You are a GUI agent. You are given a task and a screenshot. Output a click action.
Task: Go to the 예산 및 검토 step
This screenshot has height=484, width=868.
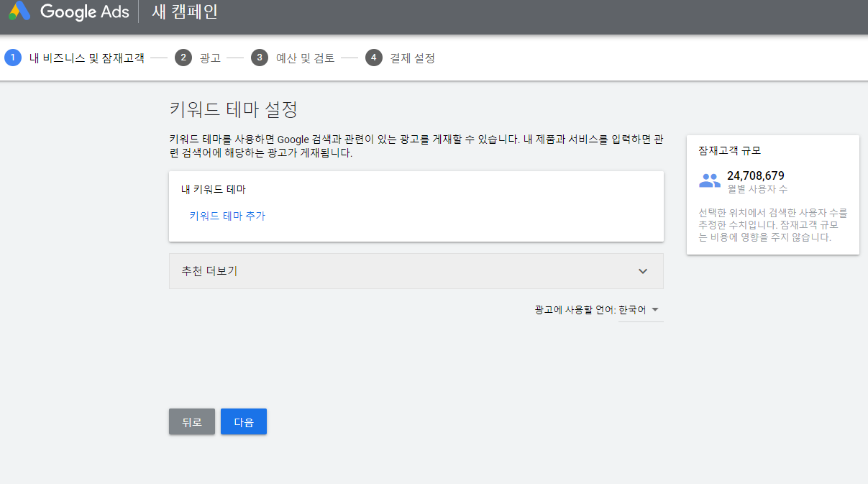(306, 58)
